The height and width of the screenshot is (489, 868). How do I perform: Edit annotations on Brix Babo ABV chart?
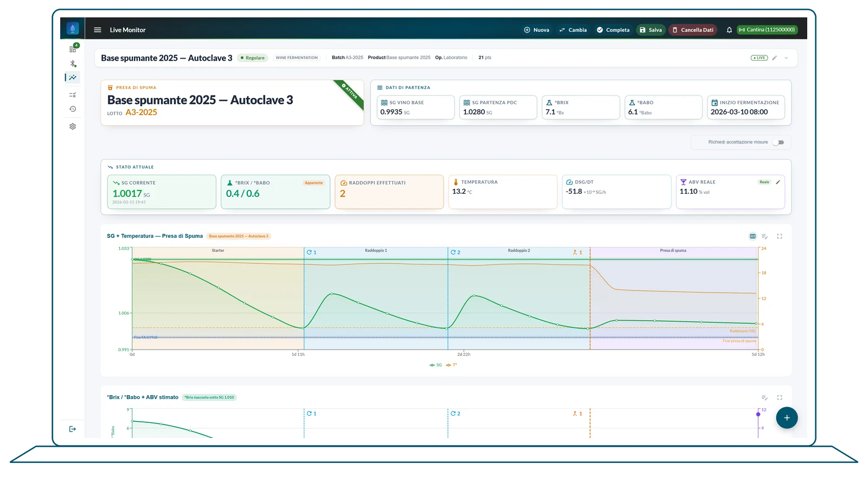(x=764, y=397)
